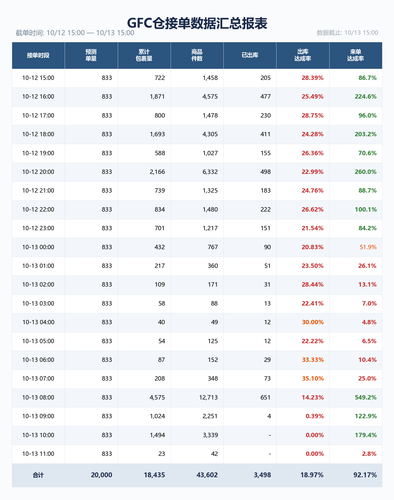Click the 累计包裹量 column header
Viewport: 394px width, 500px height.
point(144,55)
